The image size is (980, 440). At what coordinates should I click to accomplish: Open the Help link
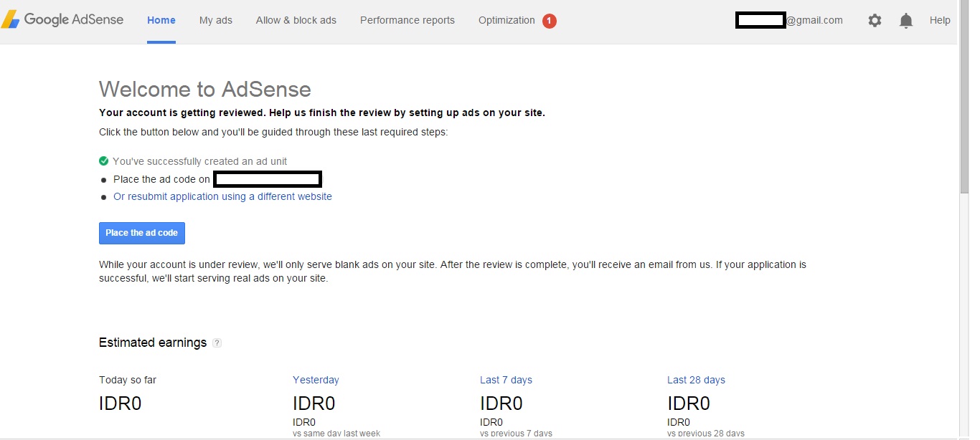(x=940, y=20)
